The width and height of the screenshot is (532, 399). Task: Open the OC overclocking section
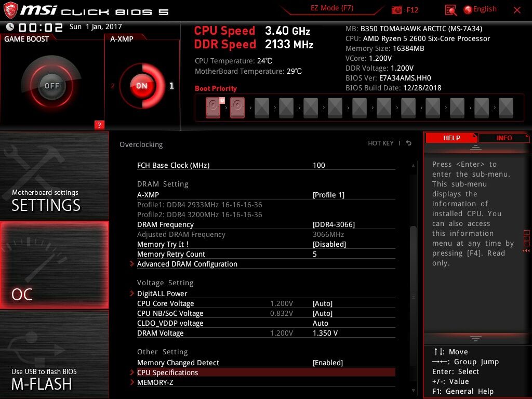click(x=54, y=265)
